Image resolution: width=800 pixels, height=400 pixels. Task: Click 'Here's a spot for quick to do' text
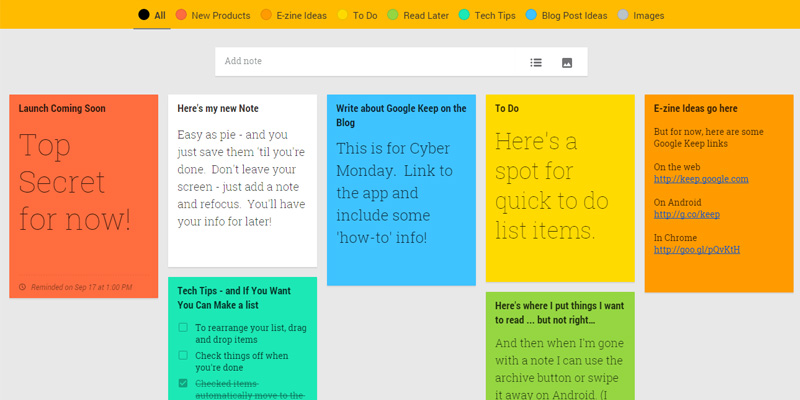552,186
